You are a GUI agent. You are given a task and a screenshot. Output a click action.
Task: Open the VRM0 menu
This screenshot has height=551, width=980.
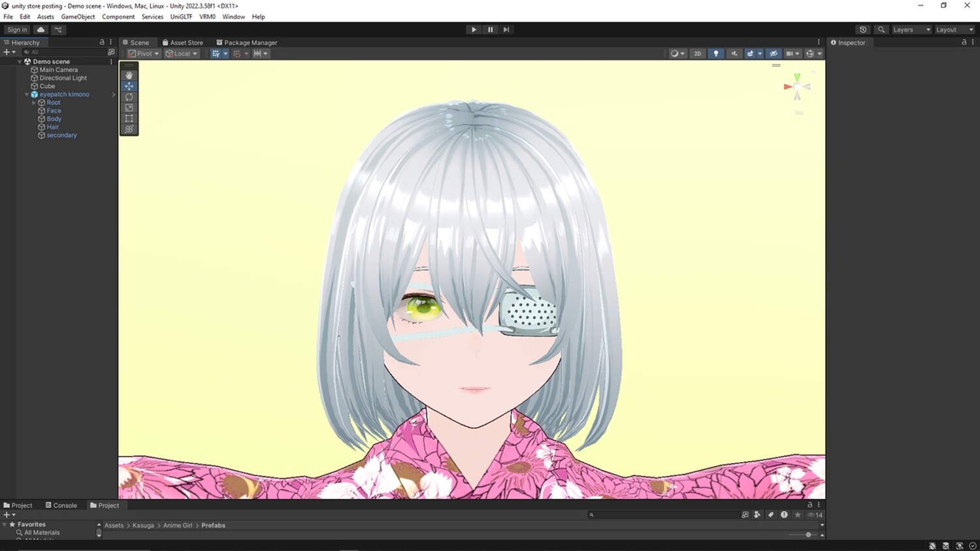(x=207, y=17)
